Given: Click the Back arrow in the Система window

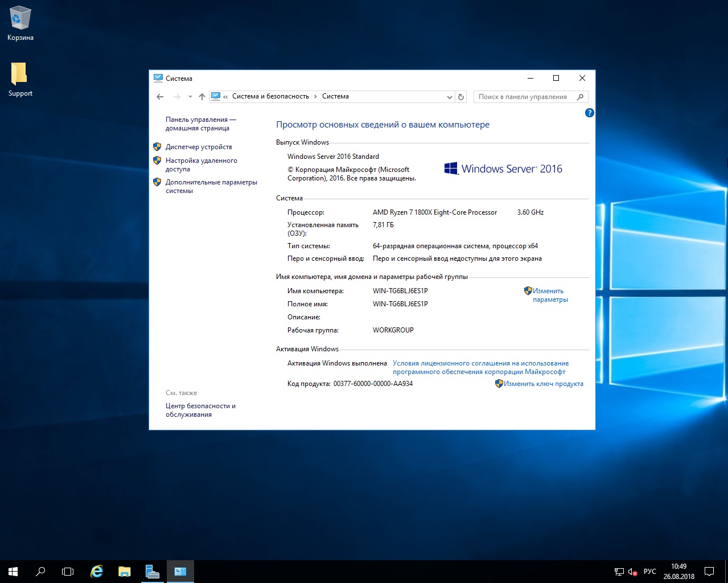Looking at the screenshot, I should coord(160,97).
